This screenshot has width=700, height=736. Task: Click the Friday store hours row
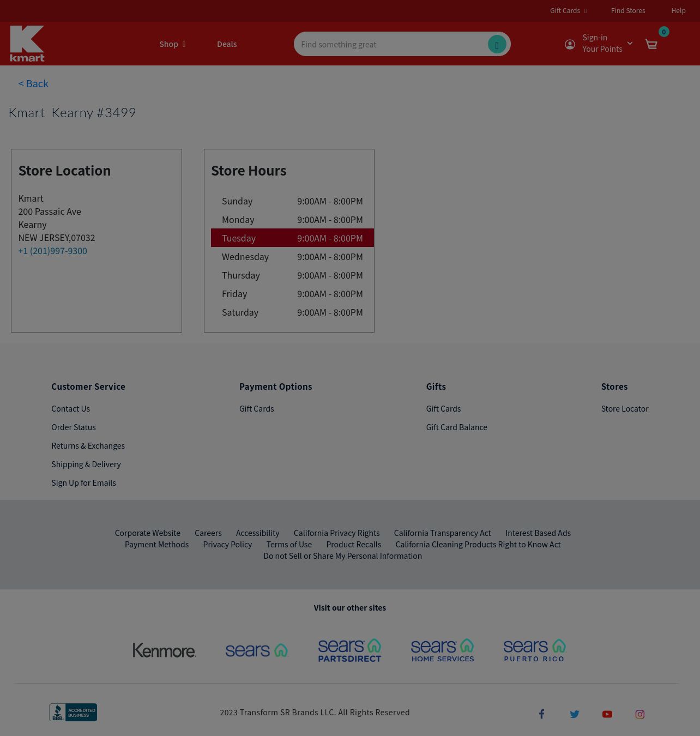pyautogui.click(x=292, y=294)
